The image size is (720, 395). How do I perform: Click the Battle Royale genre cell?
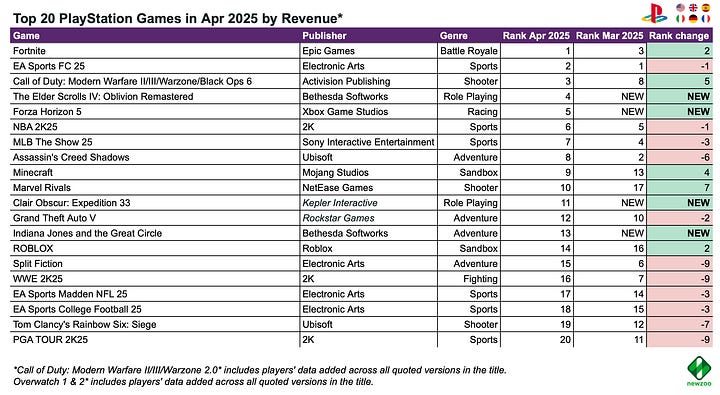pos(469,51)
